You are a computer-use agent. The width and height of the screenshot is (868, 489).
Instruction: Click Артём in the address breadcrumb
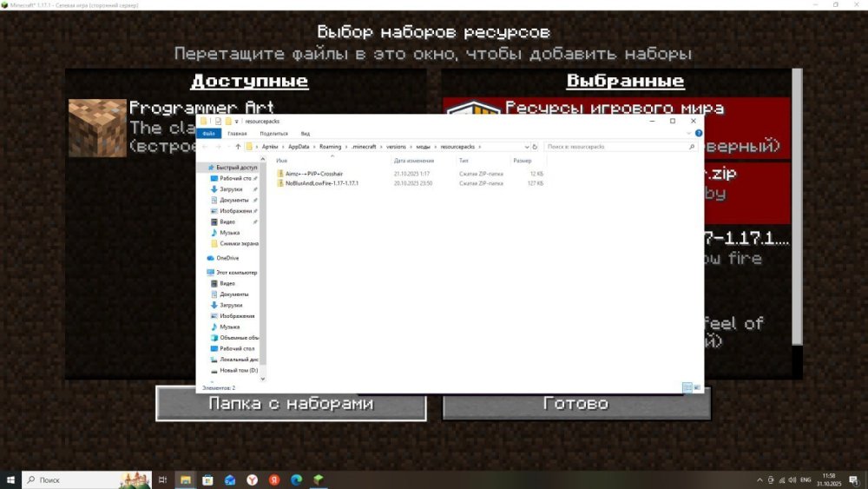[x=270, y=147]
